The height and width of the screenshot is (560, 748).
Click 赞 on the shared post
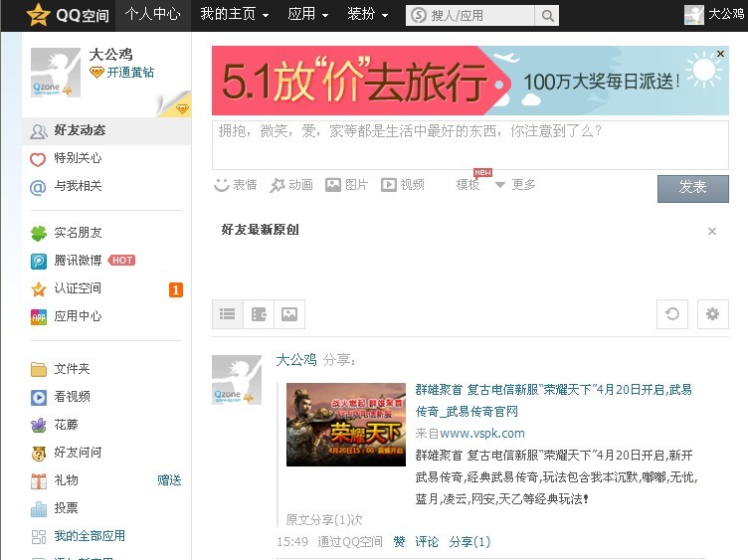[x=399, y=542]
